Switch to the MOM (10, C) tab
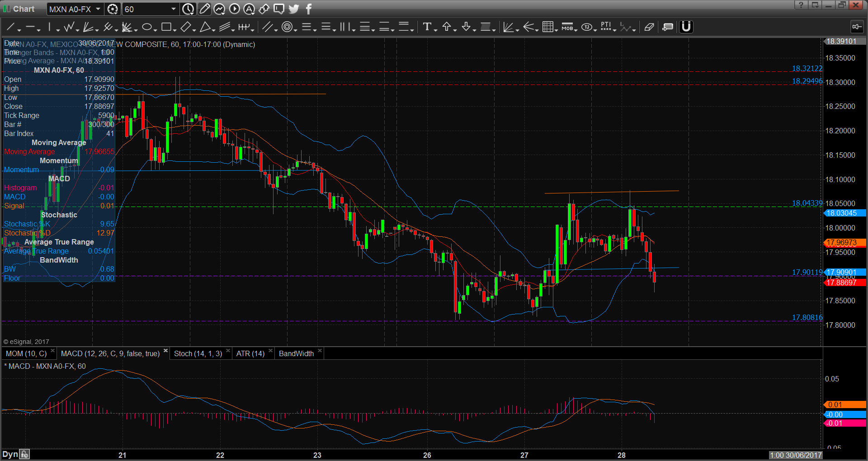This screenshot has height=461, width=868. (x=26, y=353)
